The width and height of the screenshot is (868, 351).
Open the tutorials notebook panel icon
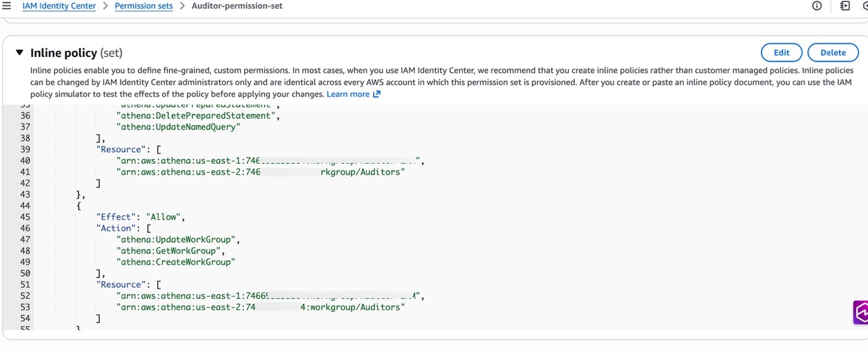tap(844, 6)
